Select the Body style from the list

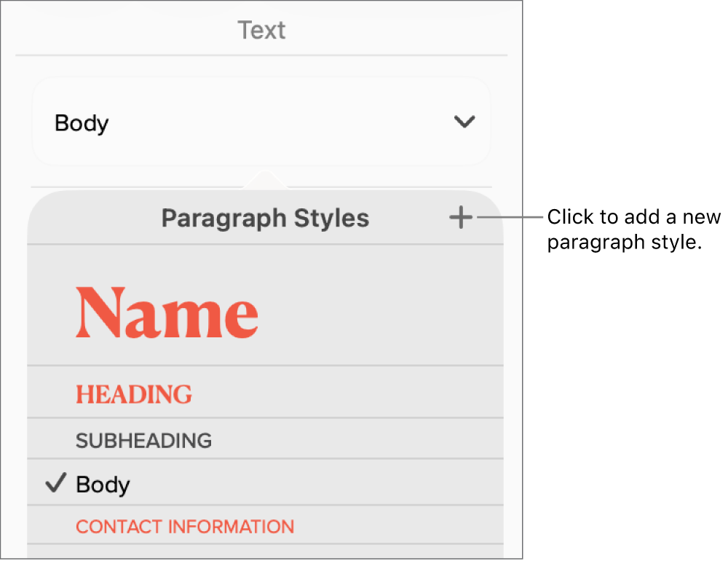click(103, 483)
